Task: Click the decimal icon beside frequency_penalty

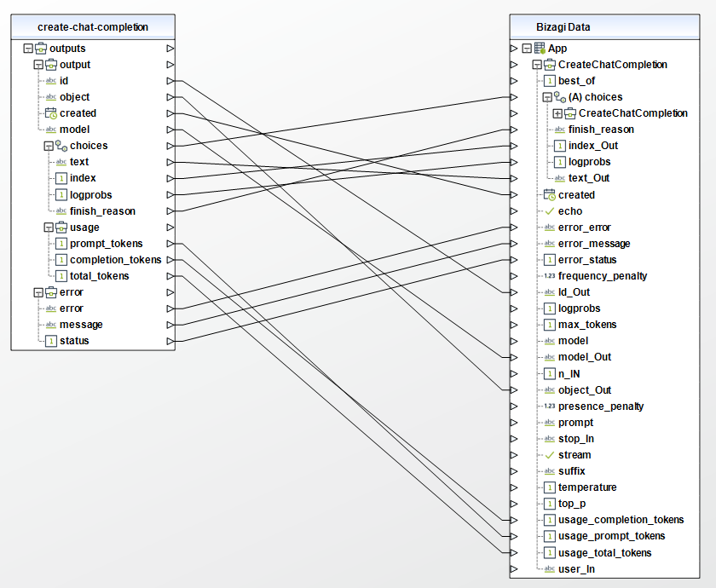Action: (549, 276)
